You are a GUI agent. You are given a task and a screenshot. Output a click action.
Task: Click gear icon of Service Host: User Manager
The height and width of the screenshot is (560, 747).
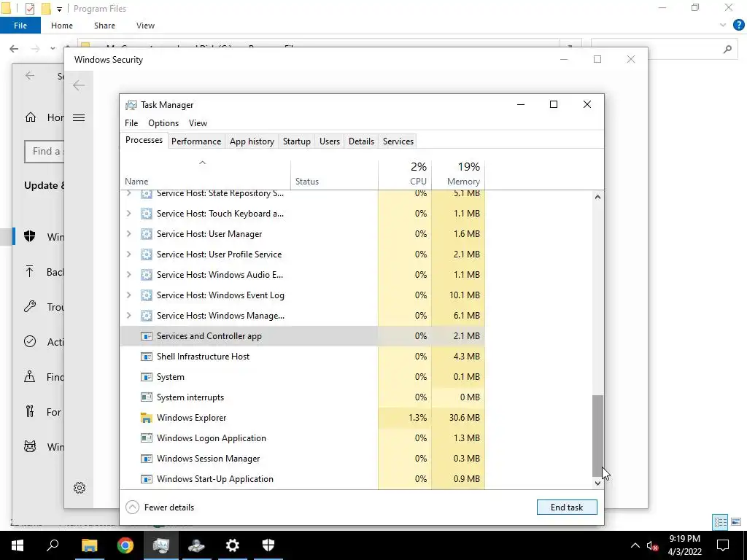coord(146,234)
